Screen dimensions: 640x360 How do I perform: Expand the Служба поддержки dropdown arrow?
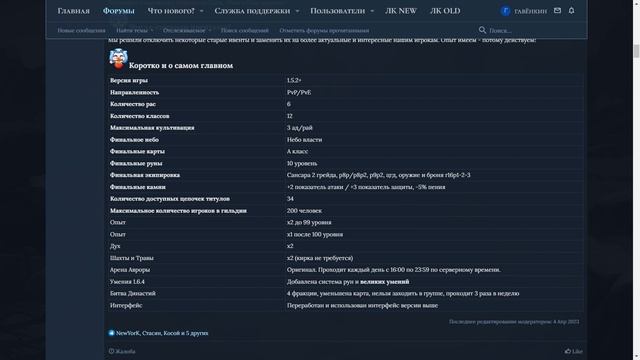click(297, 11)
